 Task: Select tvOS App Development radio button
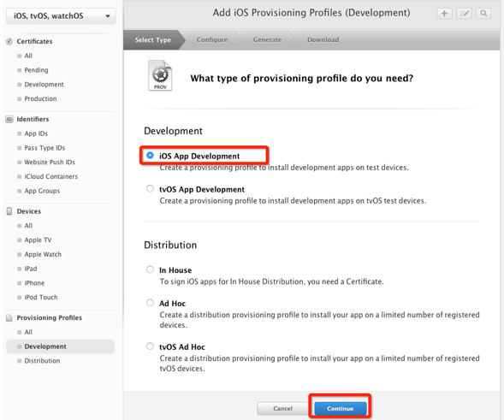[x=150, y=189]
